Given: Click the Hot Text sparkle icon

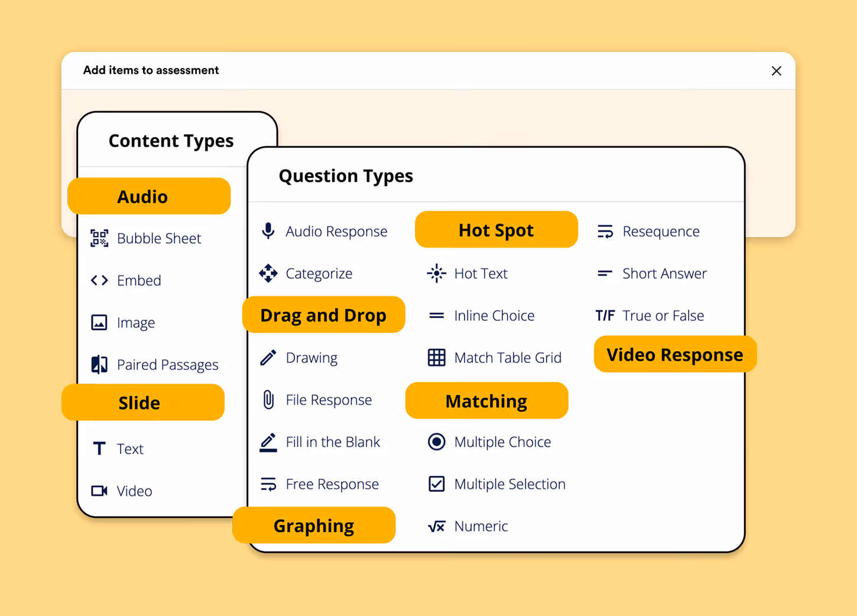Looking at the screenshot, I should tap(437, 273).
